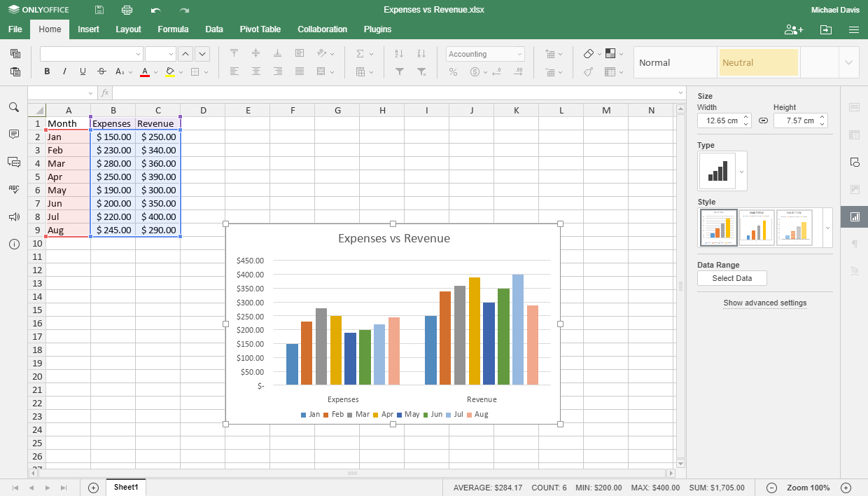Open the font name combo box
The width and height of the screenshot is (868, 496).
pyautogui.click(x=91, y=54)
